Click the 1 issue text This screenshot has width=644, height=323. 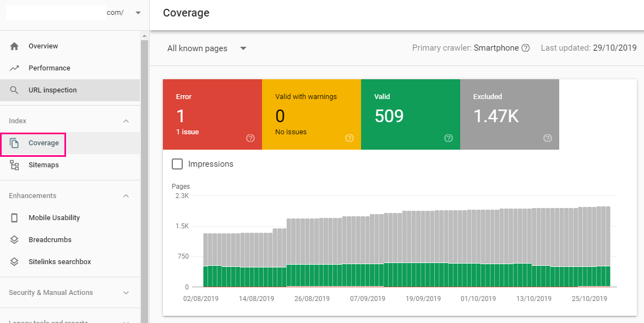tap(188, 132)
